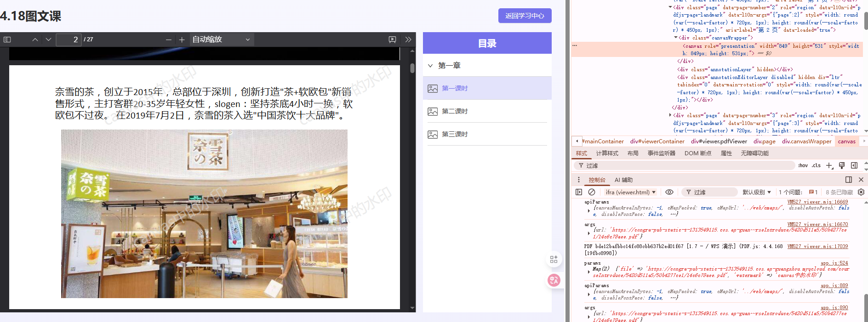Open the 无障碍功能 tab
Image resolution: width=868 pixels, height=322 pixels.
[755, 153]
